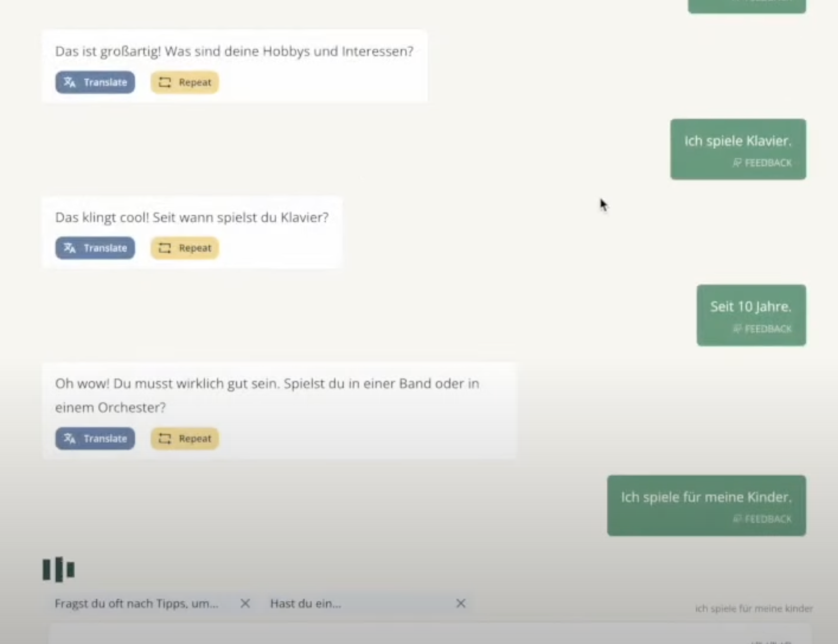
Task: Click the partially visible green bubble at top
Action: 747,5
